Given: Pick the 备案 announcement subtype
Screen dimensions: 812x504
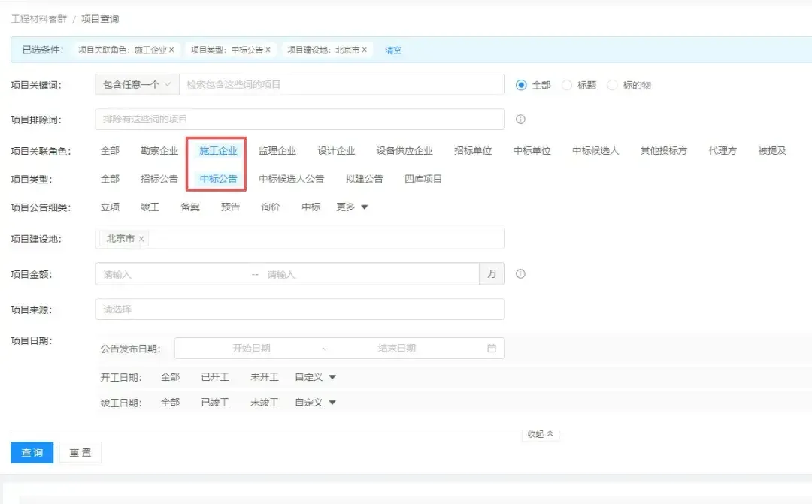Looking at the screenshot, I should 190,207.
